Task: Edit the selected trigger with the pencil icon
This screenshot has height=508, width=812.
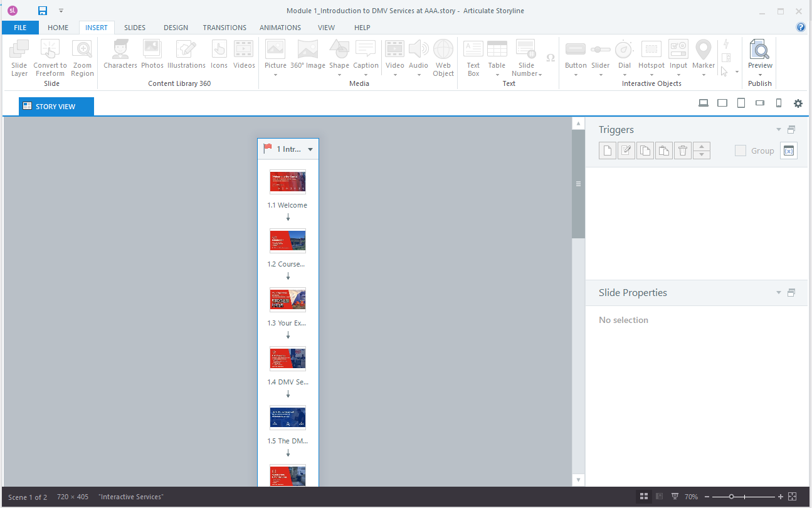Action: tap(626, 151)
